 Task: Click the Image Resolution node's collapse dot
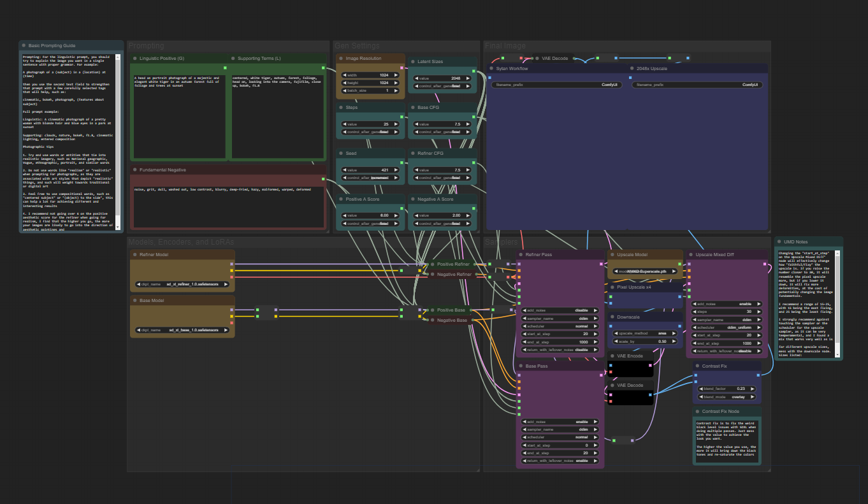[341, 59]
